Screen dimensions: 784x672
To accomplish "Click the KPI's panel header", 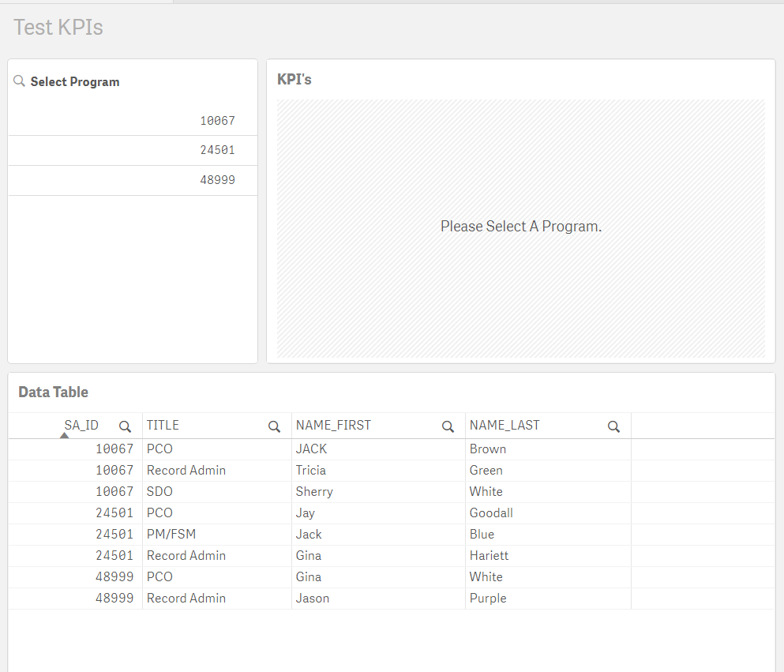I will (294, 79).
